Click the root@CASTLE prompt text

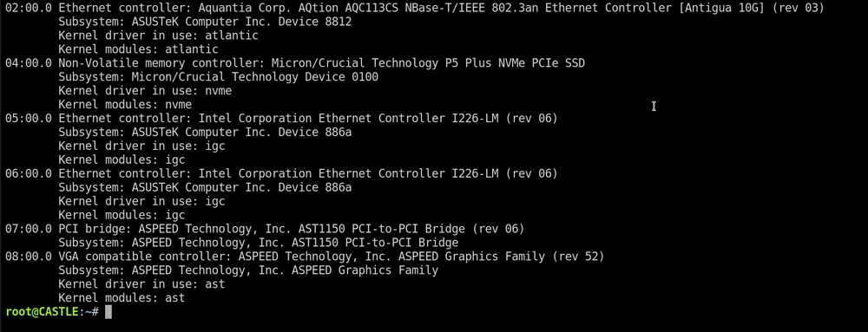pyautogui.click(x=42, y=312)
